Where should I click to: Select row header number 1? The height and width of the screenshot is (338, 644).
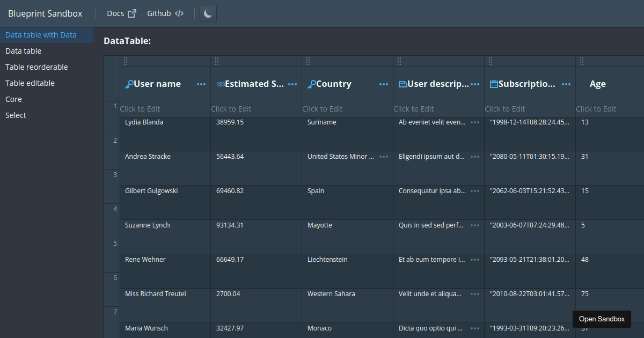click(x=112, y=118)
